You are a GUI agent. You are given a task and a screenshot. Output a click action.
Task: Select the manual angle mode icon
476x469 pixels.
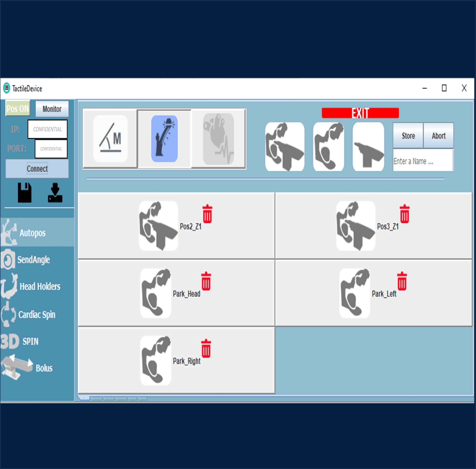tap(110, 139)
